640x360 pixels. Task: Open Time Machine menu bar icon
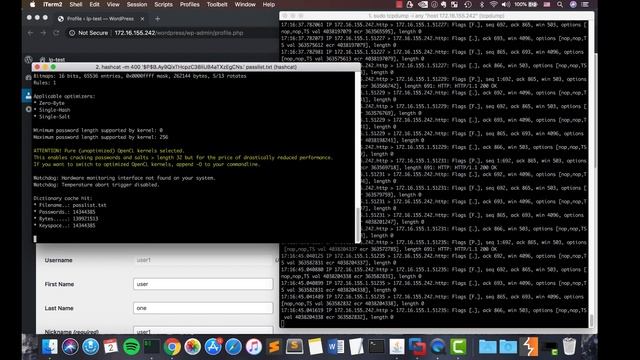(468, 4)
